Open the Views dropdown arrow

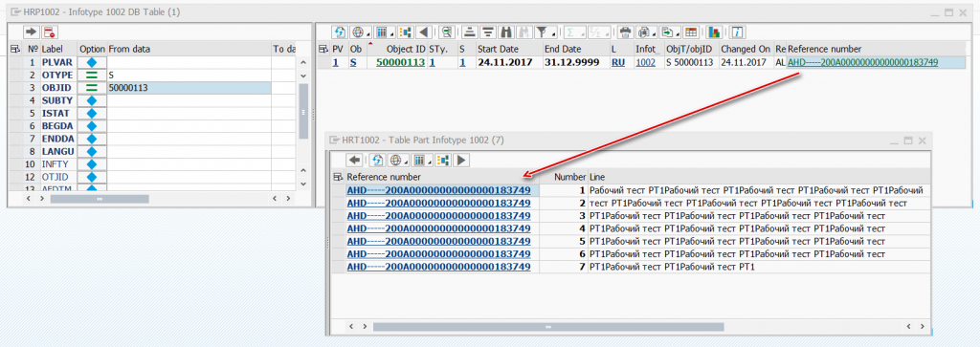655,33
